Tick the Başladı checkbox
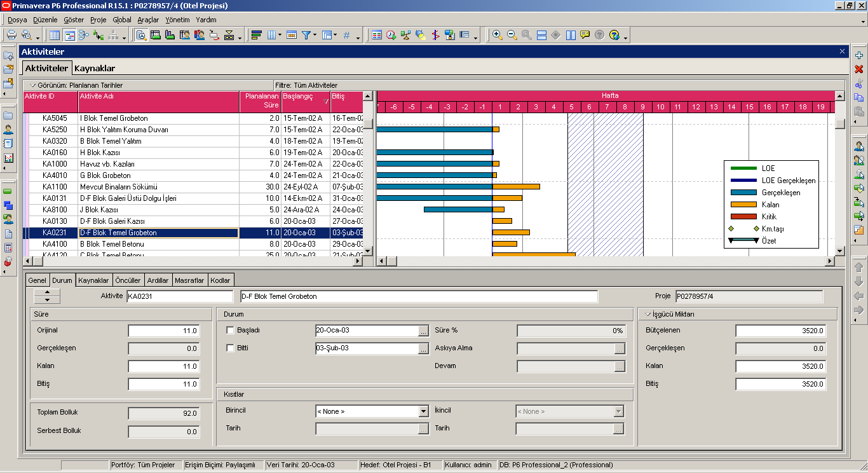Viewport: 868px width, 473px height. [231, 331]
